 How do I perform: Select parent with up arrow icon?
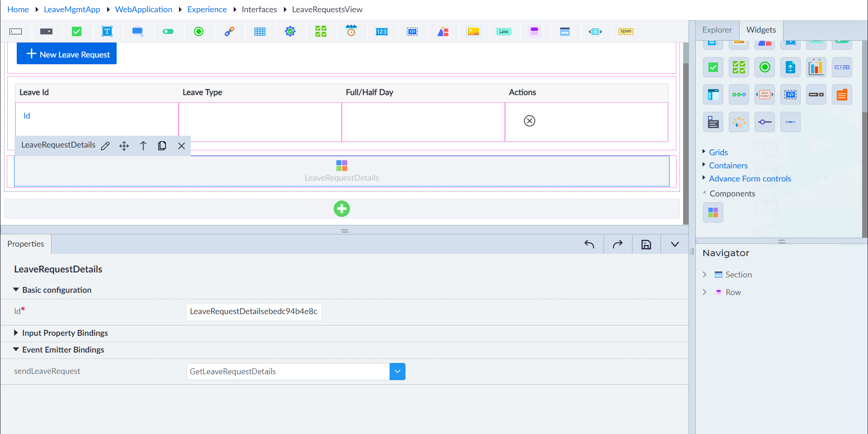pyautogui.click(x=143, y=146)
